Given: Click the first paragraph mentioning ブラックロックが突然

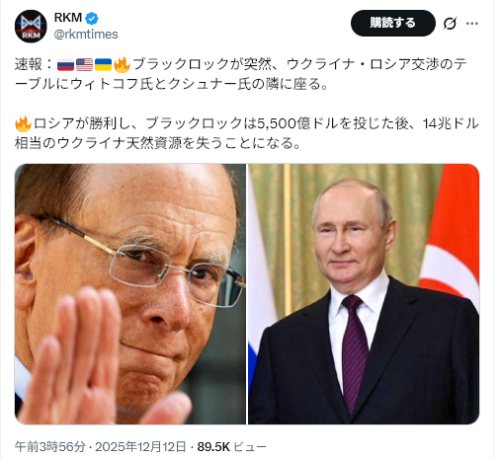Looking at the screenshot, I should click(241, 74).
